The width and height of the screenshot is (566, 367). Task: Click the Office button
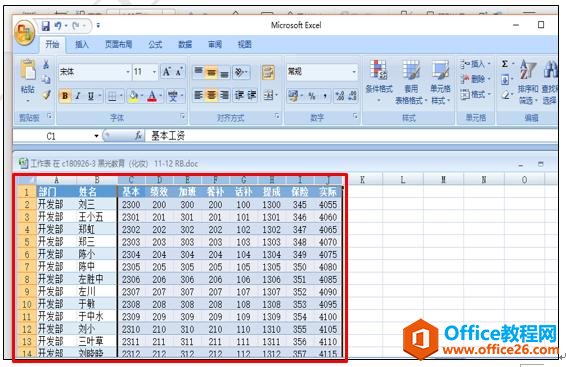click(24, 33)
